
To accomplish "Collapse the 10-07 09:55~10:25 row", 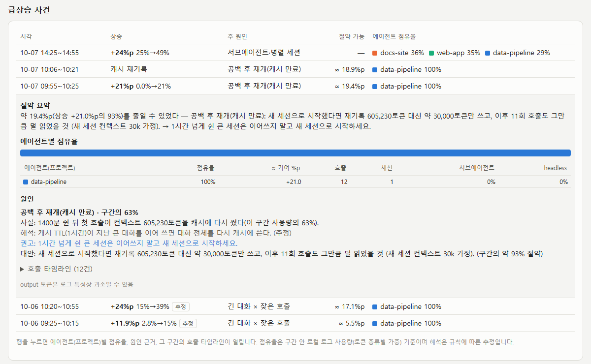I will [295, 86].
